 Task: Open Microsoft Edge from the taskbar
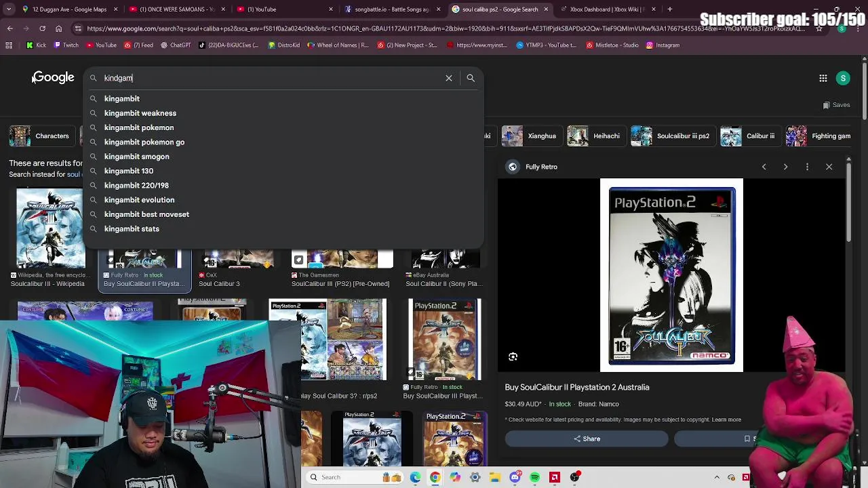(415, 477)
